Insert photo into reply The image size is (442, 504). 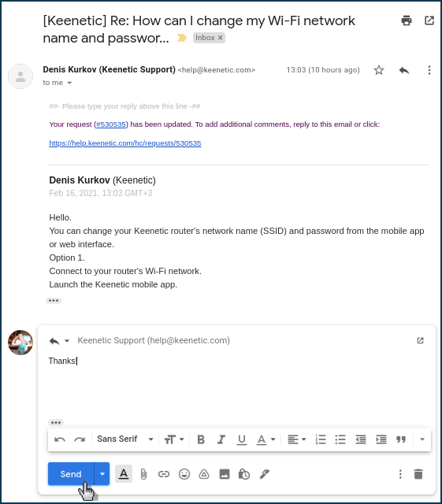click(225, 474)
